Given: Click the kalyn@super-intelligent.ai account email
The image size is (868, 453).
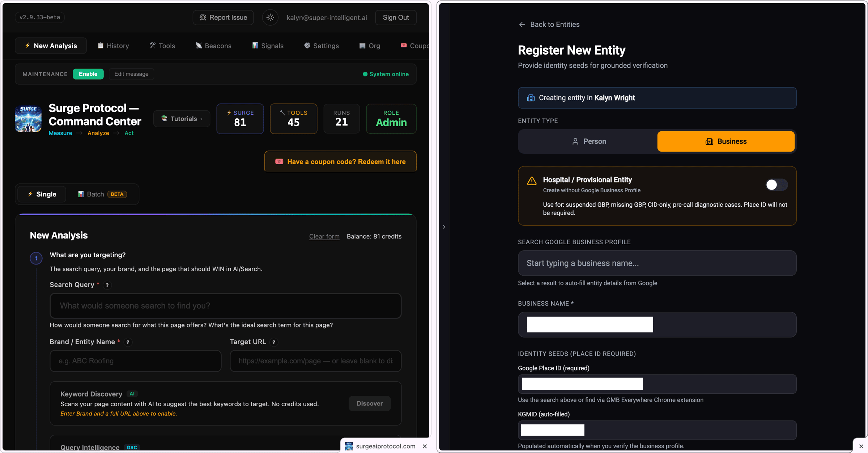Looking at the screenshot, I should (327, 17).
